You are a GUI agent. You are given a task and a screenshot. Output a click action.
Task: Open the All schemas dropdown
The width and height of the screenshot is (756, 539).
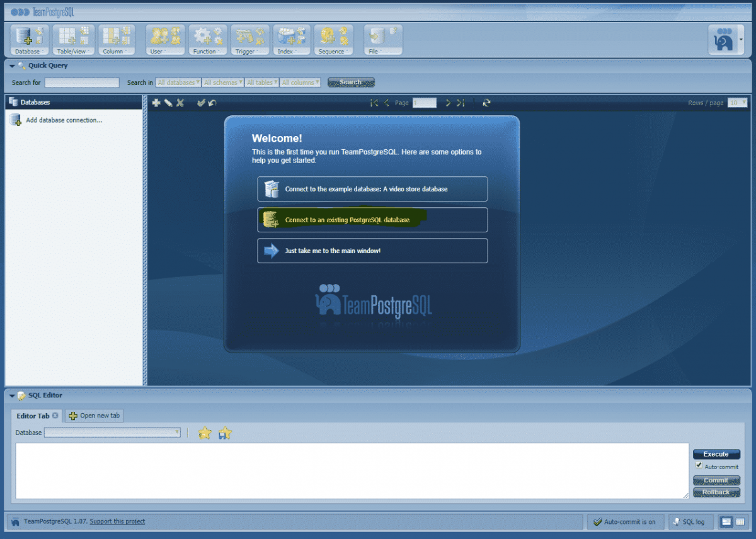(x=223, y=82)
